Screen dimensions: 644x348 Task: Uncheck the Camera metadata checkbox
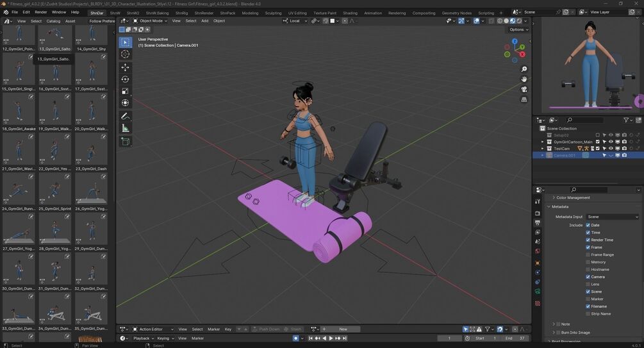tap(588, 277)
